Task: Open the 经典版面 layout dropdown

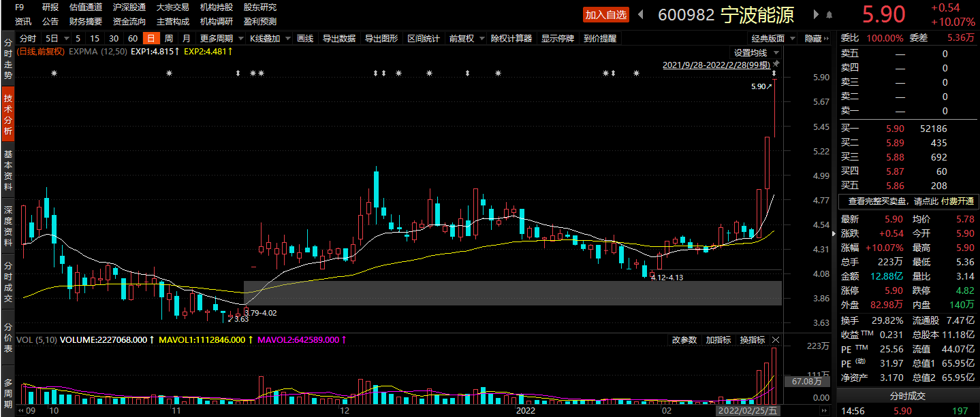Action: pyautogui.click(x=772, y=39)
